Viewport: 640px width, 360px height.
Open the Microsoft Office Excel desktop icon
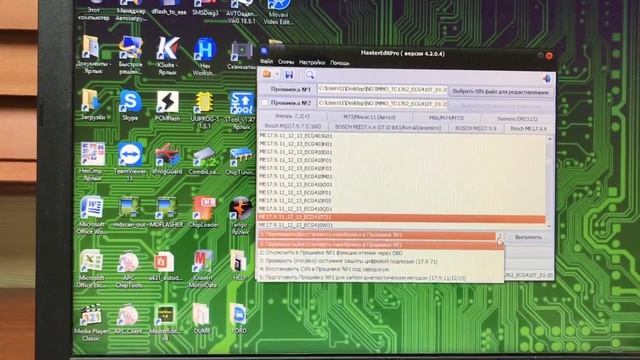pos(91,269)
